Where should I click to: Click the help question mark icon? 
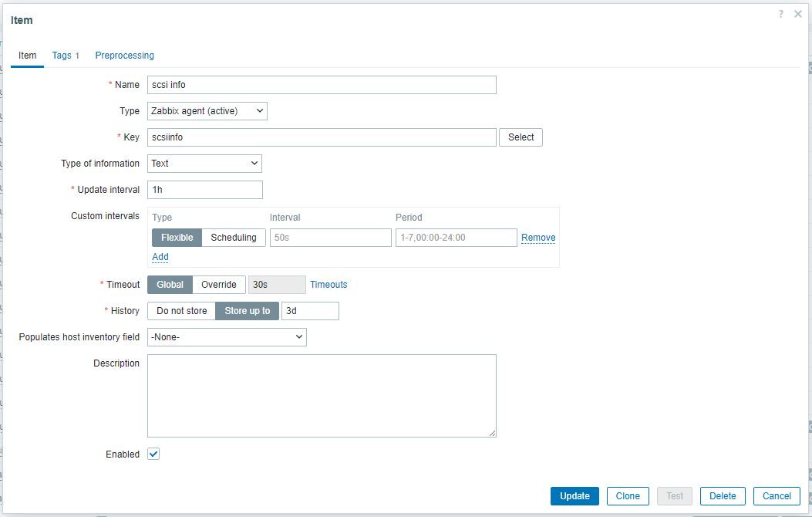pyautogui.click(x=781, y=14)
